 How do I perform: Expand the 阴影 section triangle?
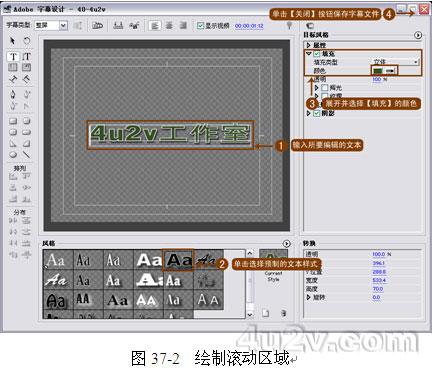(309, 113)
